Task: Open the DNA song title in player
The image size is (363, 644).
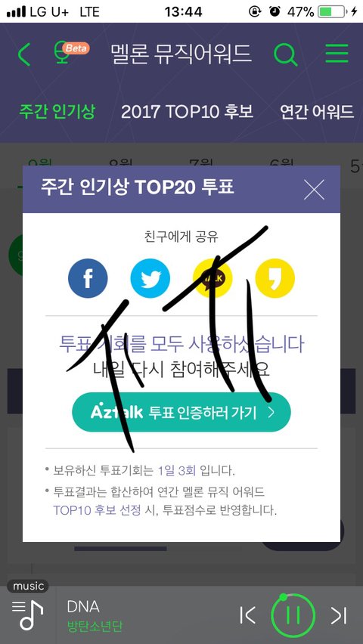Action: [83, 606]
